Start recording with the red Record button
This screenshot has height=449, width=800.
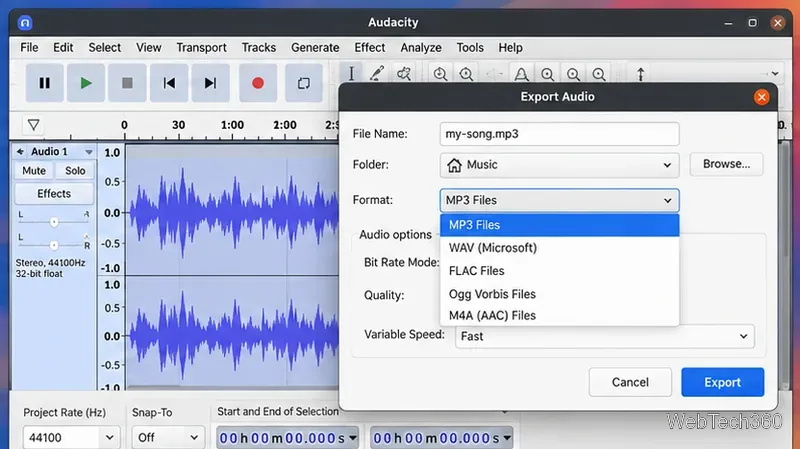click(258, 83)
